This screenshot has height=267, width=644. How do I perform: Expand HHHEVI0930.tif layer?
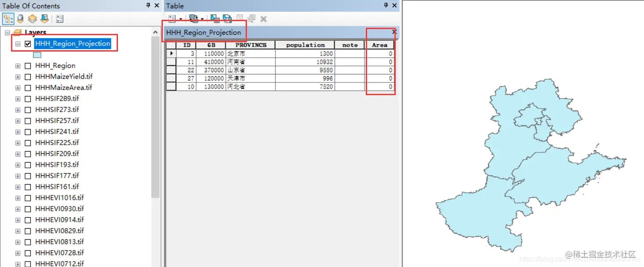coord(18,209)
